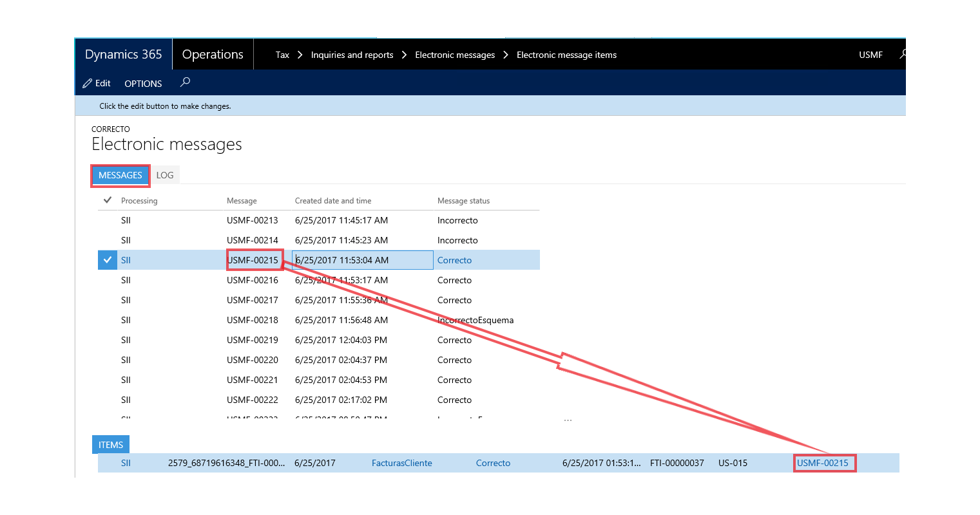Click the USMF company selector
The width and height of the screenshot is (980, 515).
coord(870,55)
